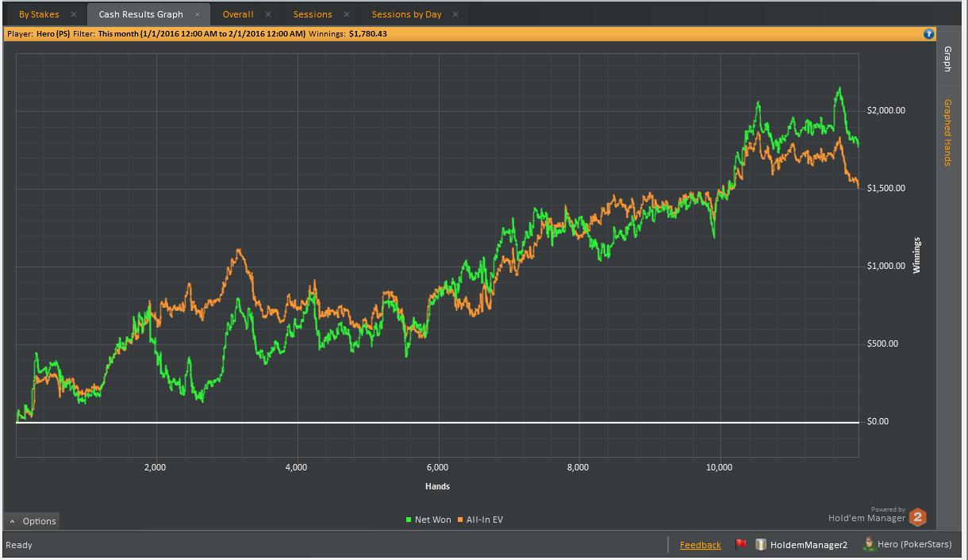Click the HoldemManager2 database name

[809, 545]
